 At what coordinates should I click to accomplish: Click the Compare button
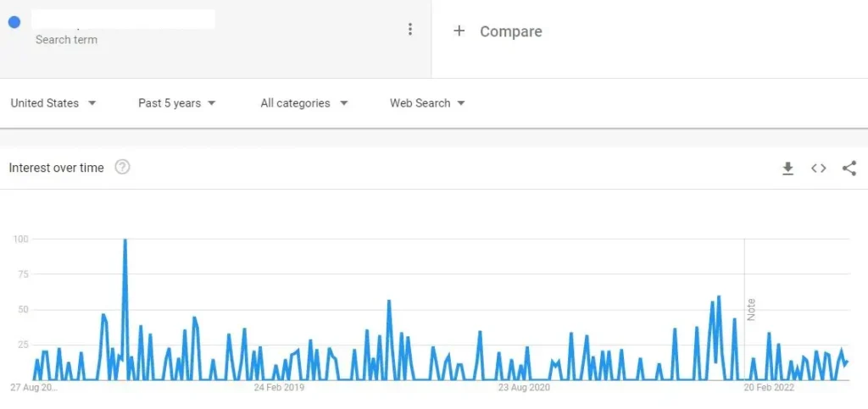click(510, 31)
